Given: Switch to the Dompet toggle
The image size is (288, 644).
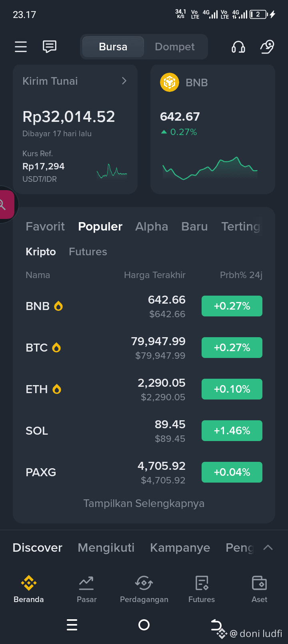Looking at the screenshot, I should (x=175, y=47).
